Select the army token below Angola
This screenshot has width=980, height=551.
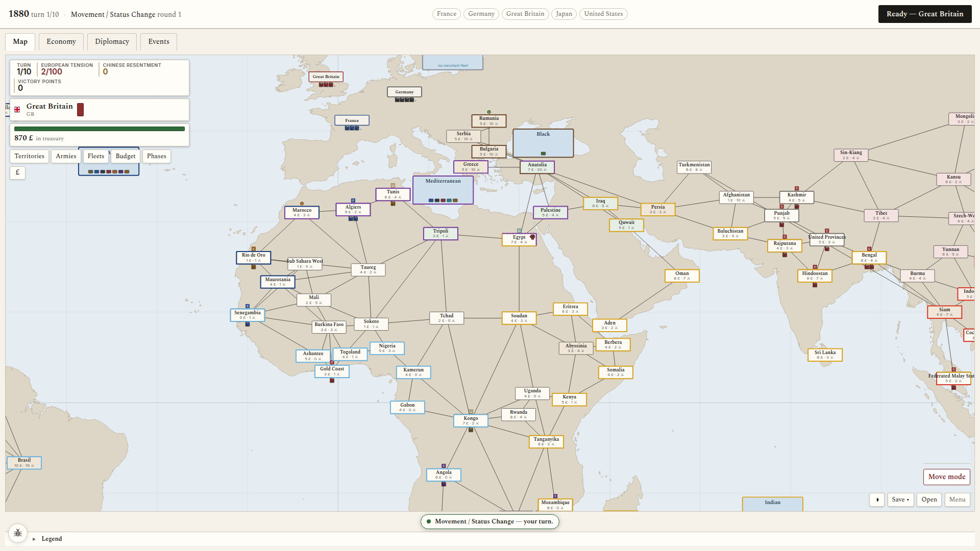[x=444, y=484]
